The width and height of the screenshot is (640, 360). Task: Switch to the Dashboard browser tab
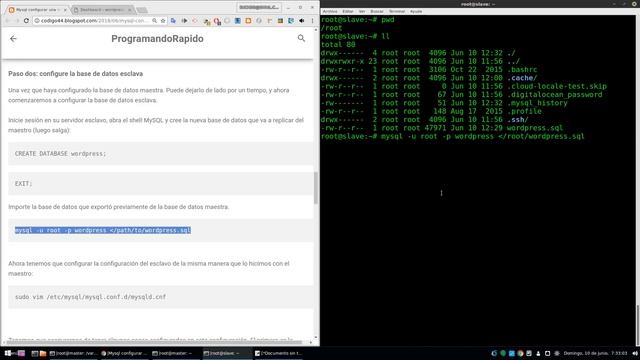pyautogui.click(x=102, y=9)
